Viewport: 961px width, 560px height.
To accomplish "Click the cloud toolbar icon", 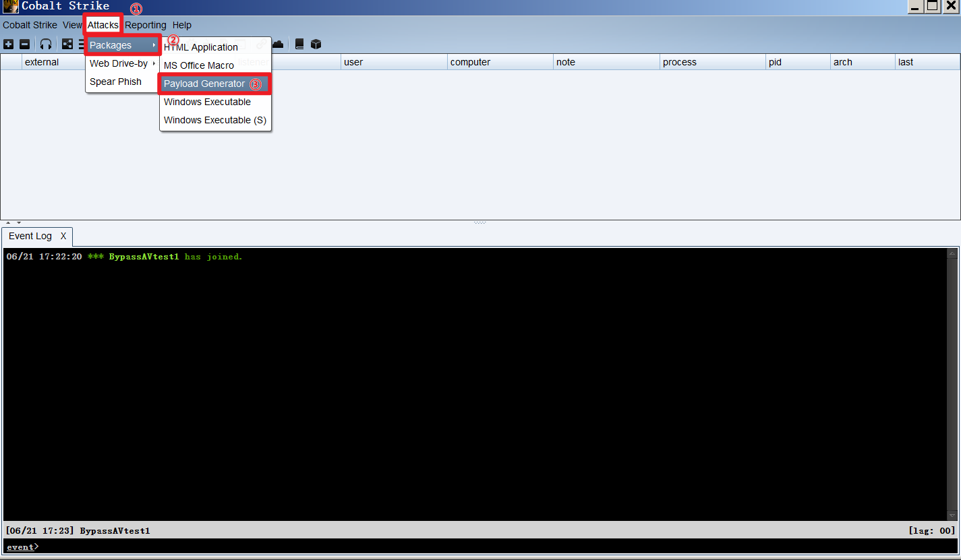I will click(277, 44).
